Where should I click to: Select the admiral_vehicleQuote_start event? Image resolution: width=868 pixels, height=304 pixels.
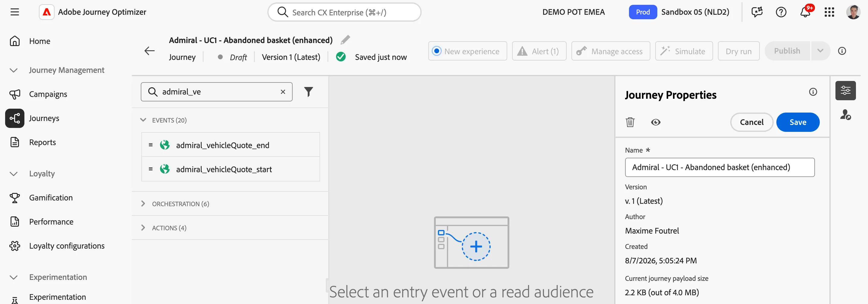230,169
